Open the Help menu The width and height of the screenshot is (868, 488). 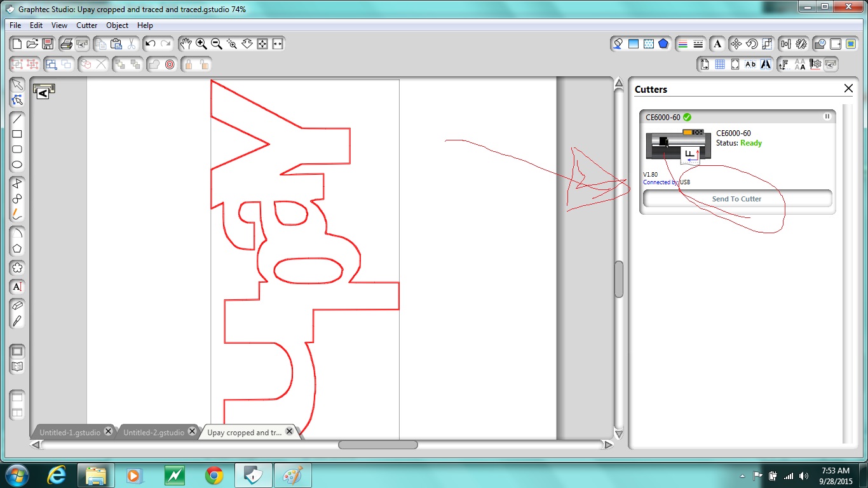tap(145, 25)
